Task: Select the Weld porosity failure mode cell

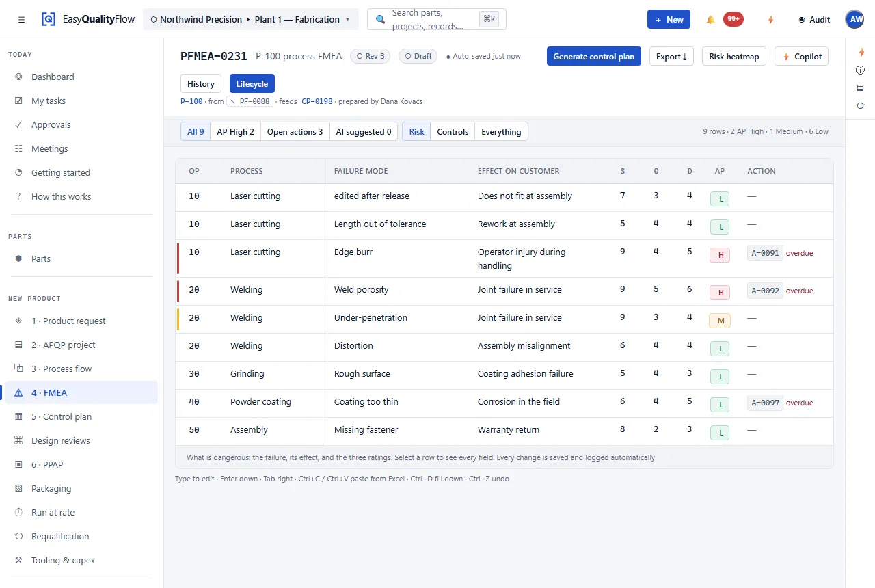Action: (x=399, y=290)
